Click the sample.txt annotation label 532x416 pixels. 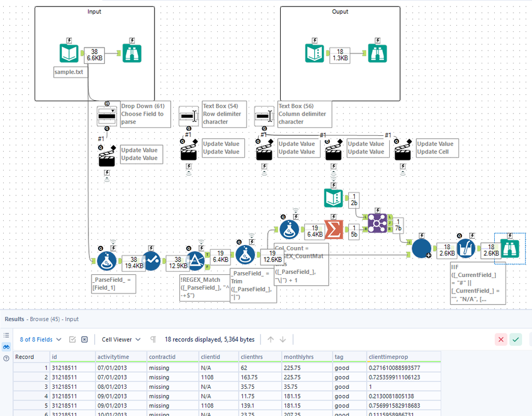[x=71, y=72]
